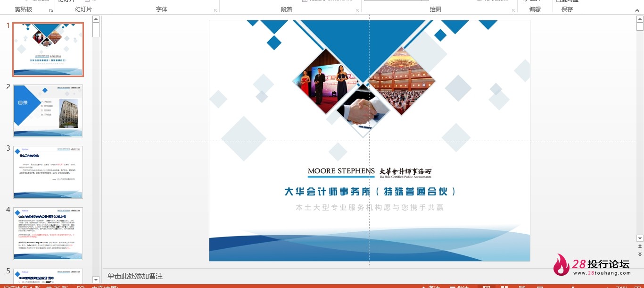Select slide 3 thumbnail in the slide panel

pos(48,172)
